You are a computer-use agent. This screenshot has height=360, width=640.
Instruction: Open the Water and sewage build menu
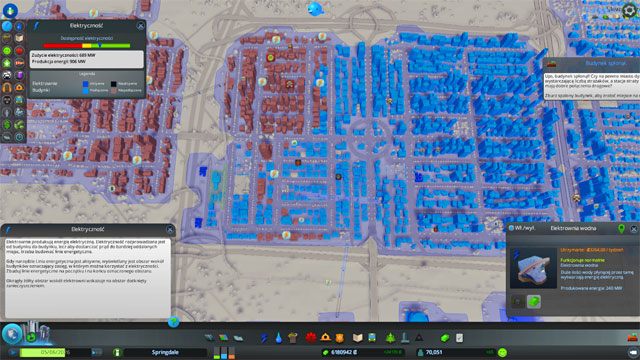click(278, 338)
